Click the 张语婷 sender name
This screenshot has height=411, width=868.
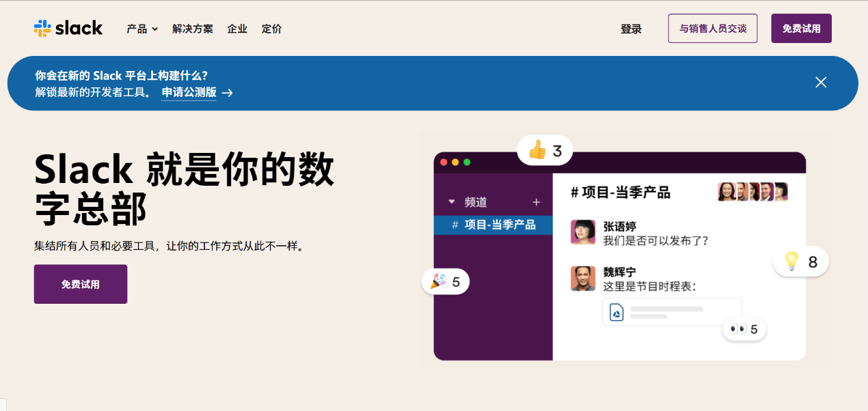[620, 226]
